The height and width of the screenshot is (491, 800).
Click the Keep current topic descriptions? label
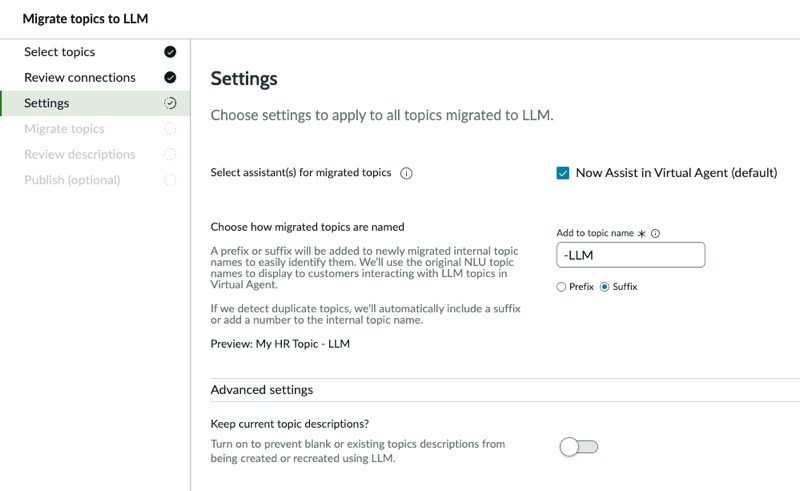tap(290, 424)
